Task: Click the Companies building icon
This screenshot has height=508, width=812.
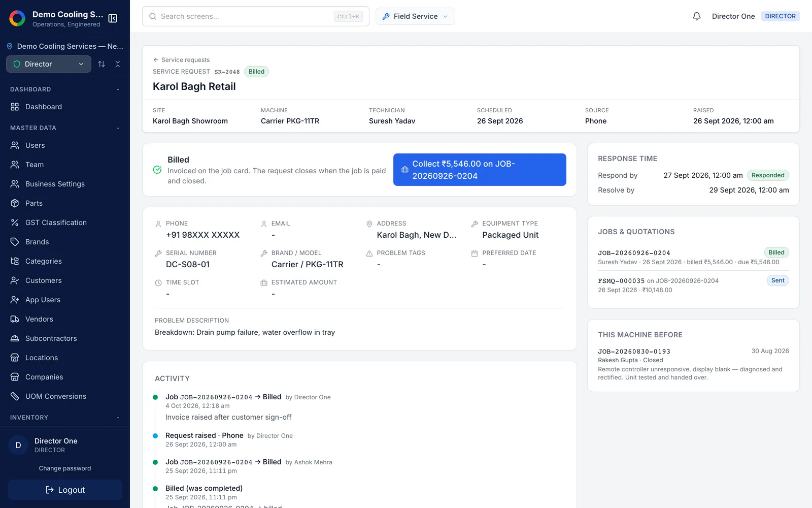Action: pyautogui.click(x=15, y=377)
